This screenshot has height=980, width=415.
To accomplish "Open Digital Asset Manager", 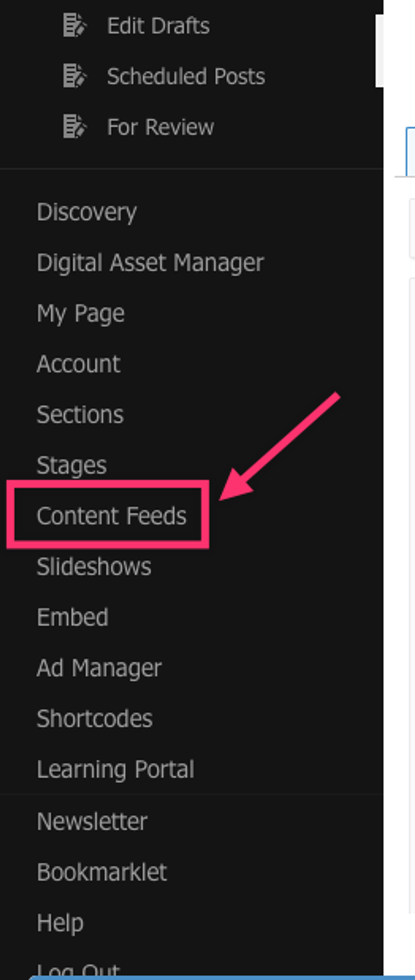I will [150, 262].
